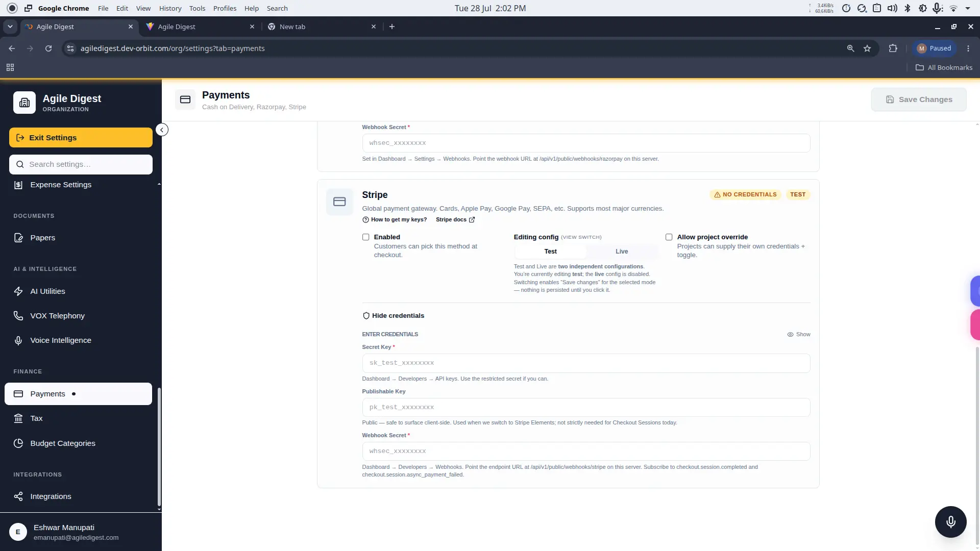Viewport: 980px width, 551px height.
Task: Click the VOX Telephony phone icon
Action: [18, 316]
